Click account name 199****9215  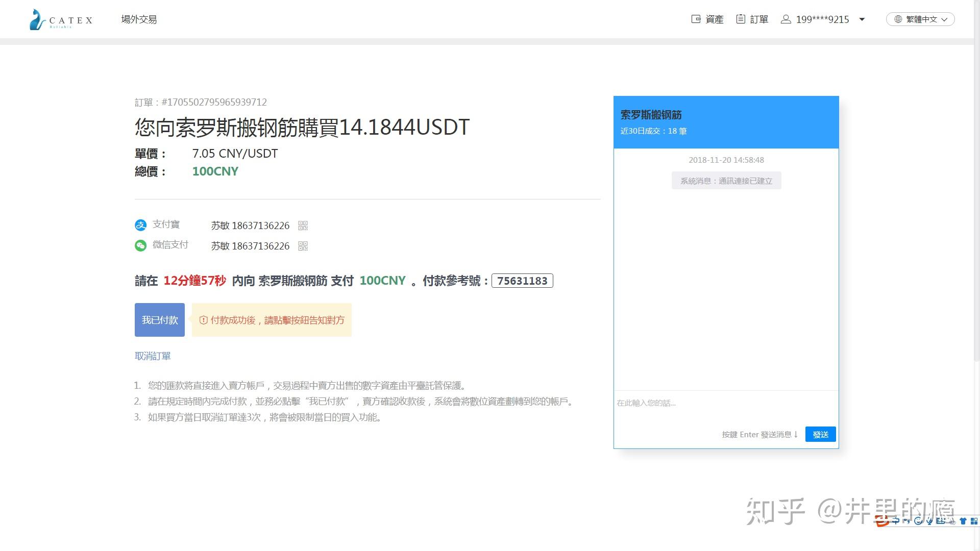(822, 19)
